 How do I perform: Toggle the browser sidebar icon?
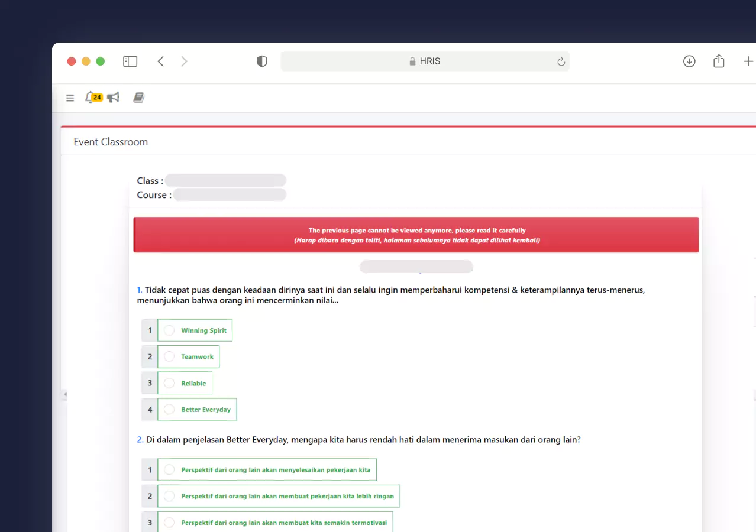click(x=130, y=61)
